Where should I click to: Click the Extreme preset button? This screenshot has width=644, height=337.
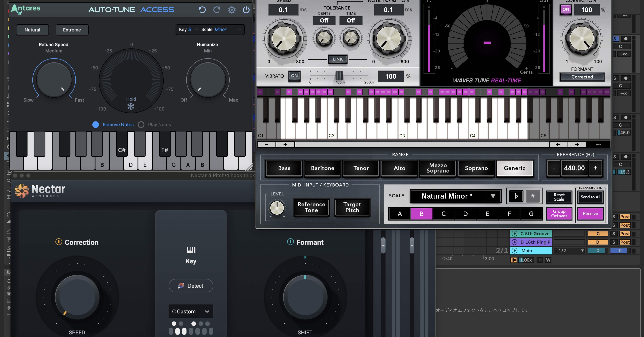72,30
